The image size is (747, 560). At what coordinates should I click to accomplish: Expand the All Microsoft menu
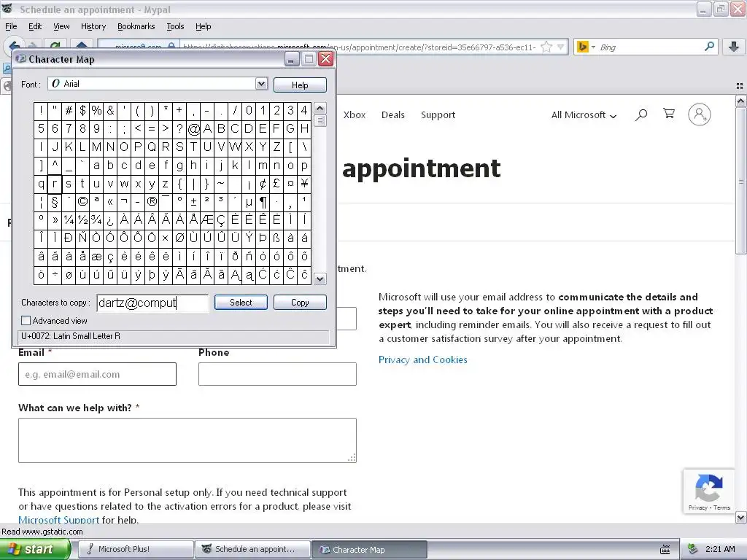pos(584,114)
